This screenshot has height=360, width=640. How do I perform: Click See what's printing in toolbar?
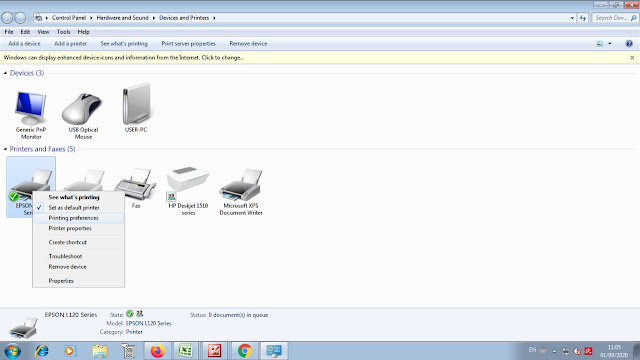click(124, 44)
